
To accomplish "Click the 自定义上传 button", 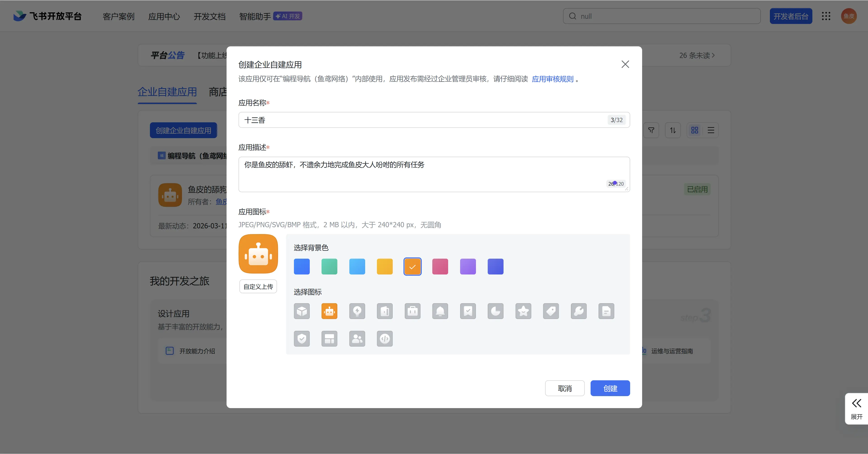I will point(258,286).
